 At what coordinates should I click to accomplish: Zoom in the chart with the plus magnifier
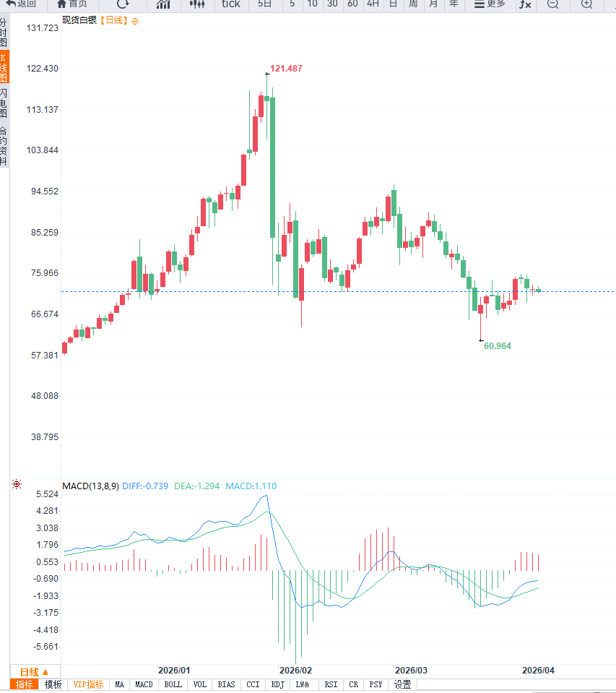click(x=586, y=4)
